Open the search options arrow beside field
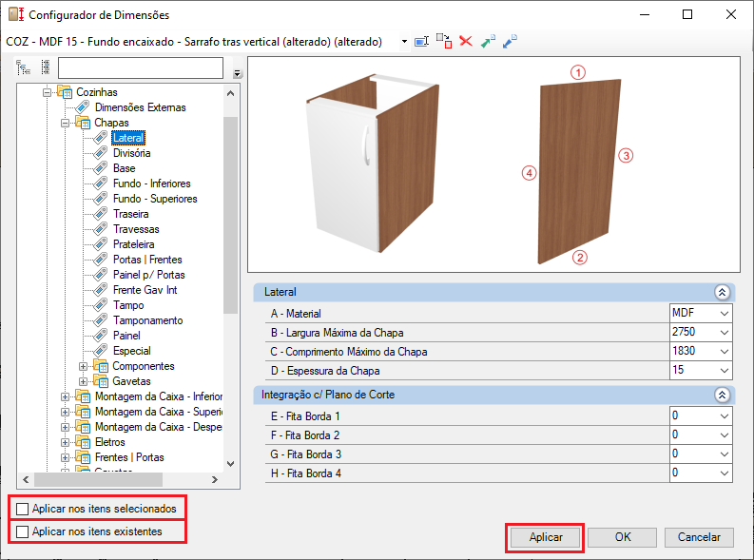The height and width of the screenshot is (560, 754). click(237, 73)
